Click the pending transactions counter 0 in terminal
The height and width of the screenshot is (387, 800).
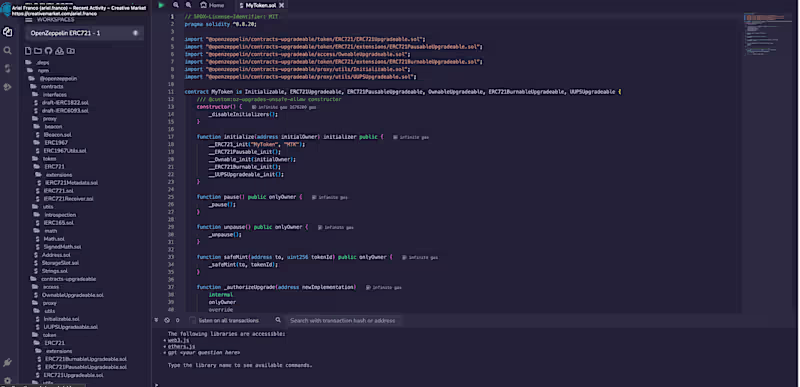178,320
